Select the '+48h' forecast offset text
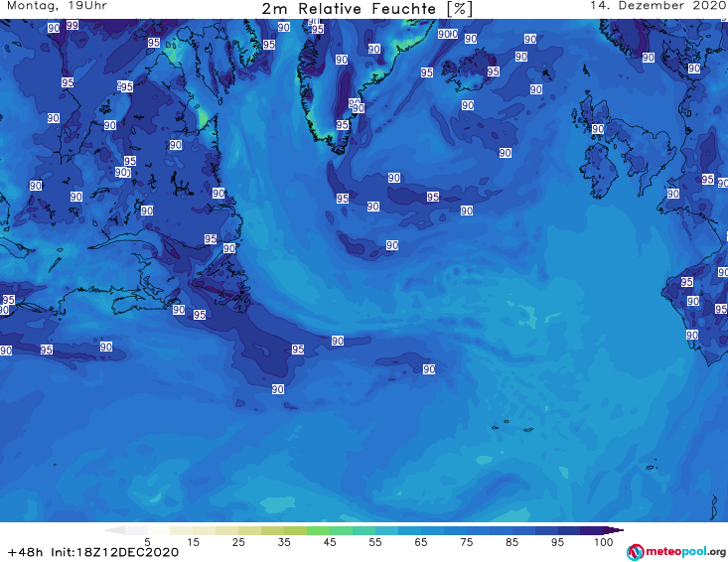Image resolution: width=728 pixels, height=562 pixels. click(x=26, y=552)
